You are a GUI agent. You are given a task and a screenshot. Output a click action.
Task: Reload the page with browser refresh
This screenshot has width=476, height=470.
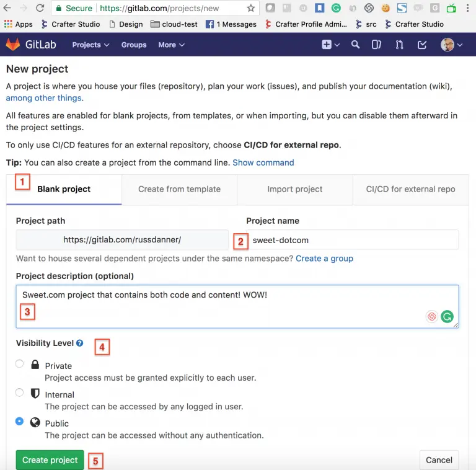click(40, 8)
